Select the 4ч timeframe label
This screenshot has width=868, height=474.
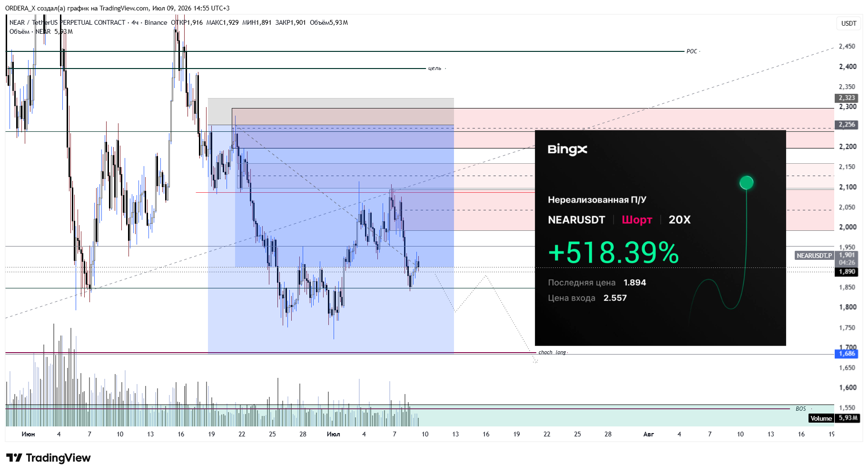click(135, 22)
